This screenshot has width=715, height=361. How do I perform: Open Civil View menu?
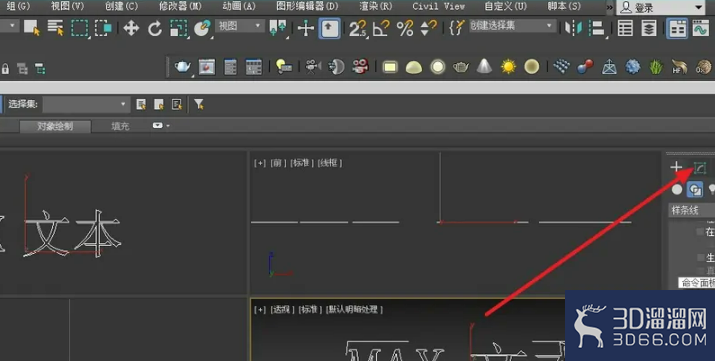click(439, 6)
